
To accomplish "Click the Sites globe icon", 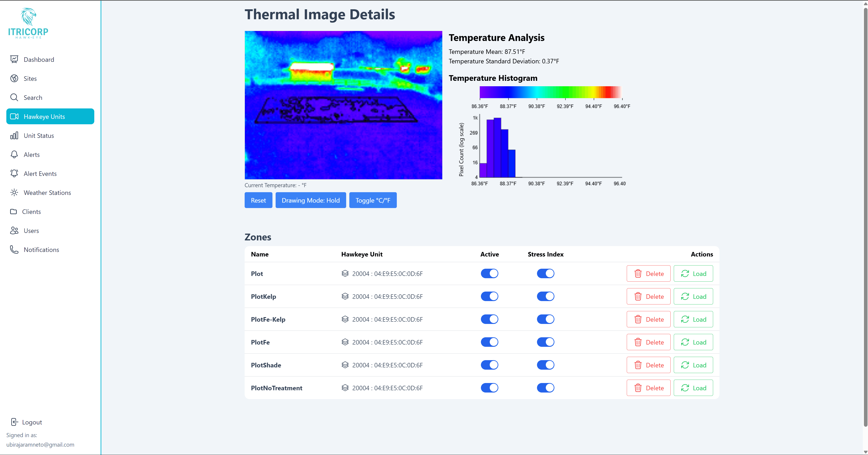I will coord(14,78).
